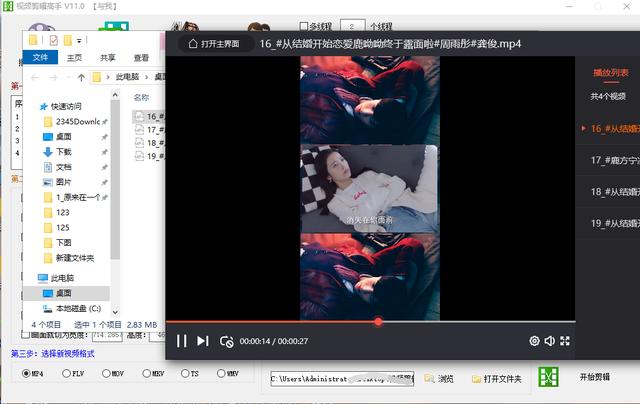This screenshot has height=404, width=640.
Task: Click the 名称 column header
Action: [x=141, y=97]
